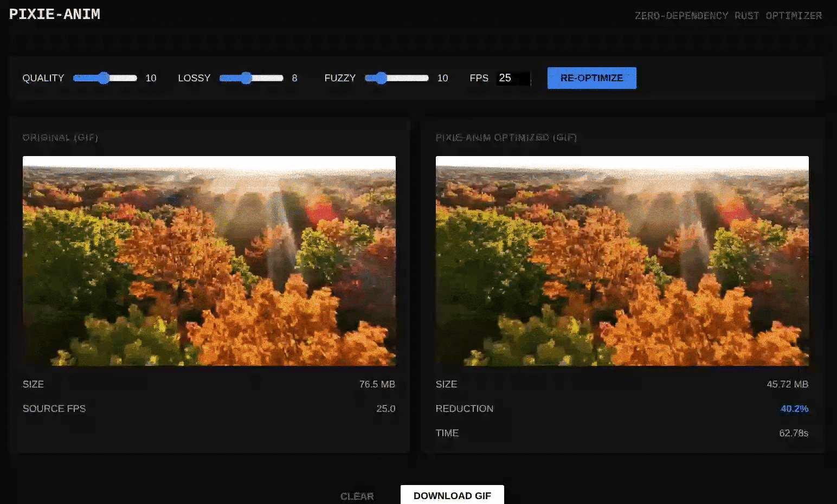Click the reduction value 40.2%
837x504 pixels.
(x=795, y=409)
